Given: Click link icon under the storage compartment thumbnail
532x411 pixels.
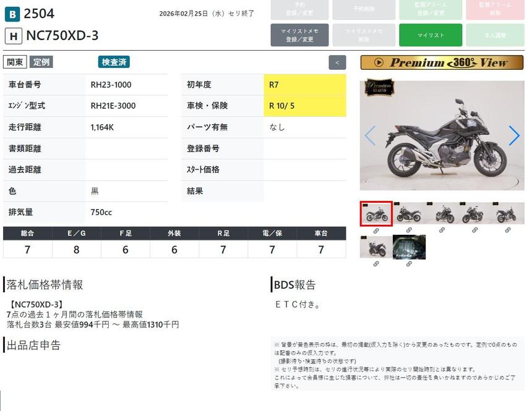Looking at the screenshot, I should click(409, 264).
